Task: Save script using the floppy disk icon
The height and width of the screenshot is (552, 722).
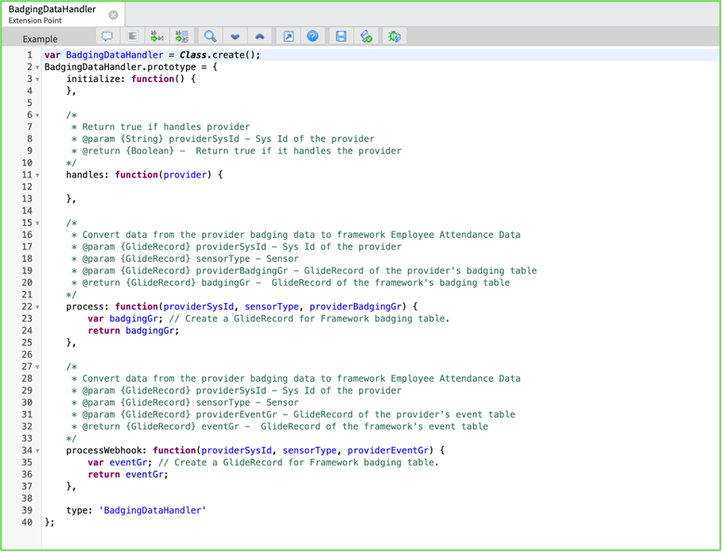Action: 342,36
